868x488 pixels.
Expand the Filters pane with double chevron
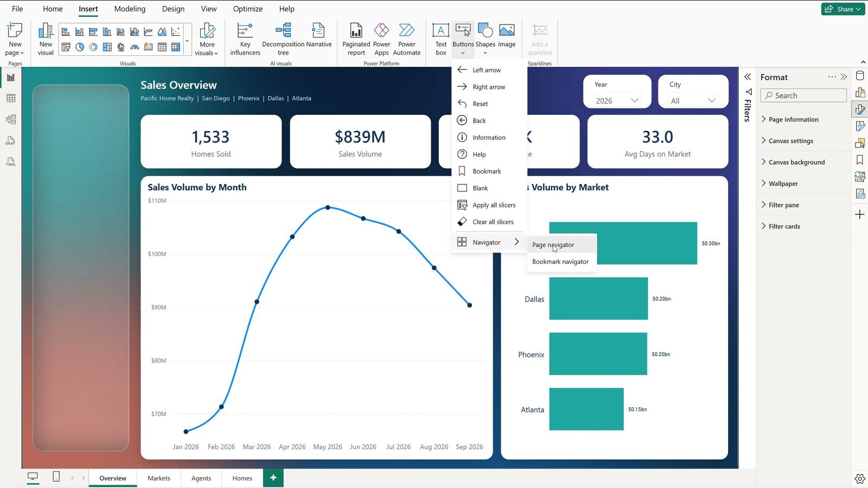[748, 76]
